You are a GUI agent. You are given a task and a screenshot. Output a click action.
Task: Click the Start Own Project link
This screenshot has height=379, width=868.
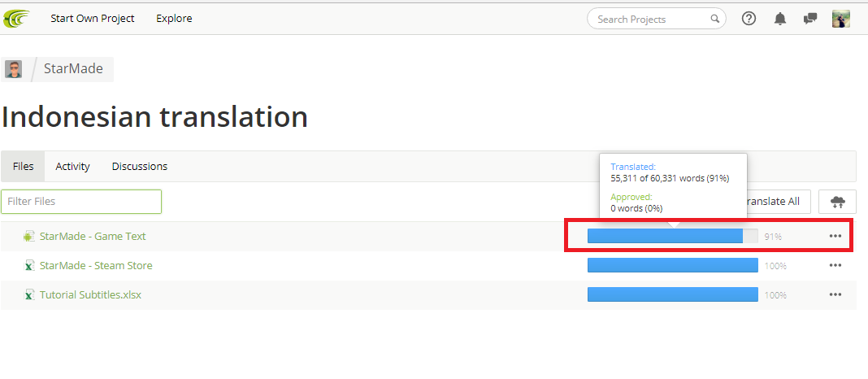[93, 19]
